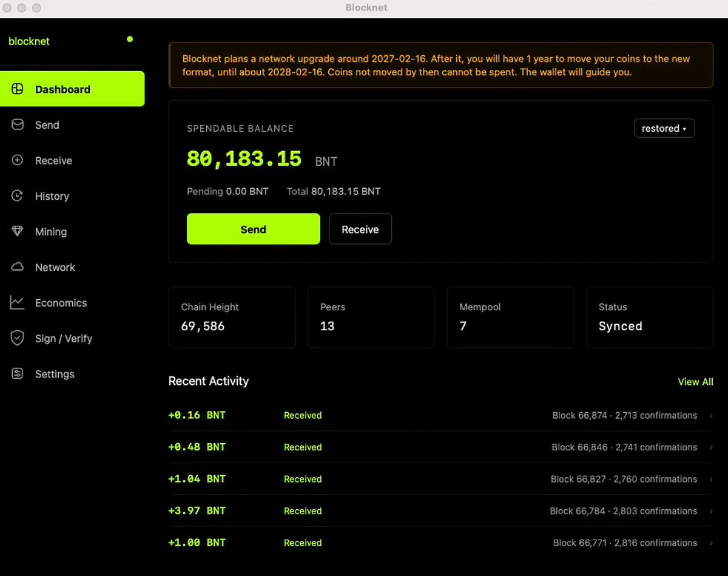Click the Mempool 7 card
This screenshot has height=576, width=728.
click(x=510, y=317)
